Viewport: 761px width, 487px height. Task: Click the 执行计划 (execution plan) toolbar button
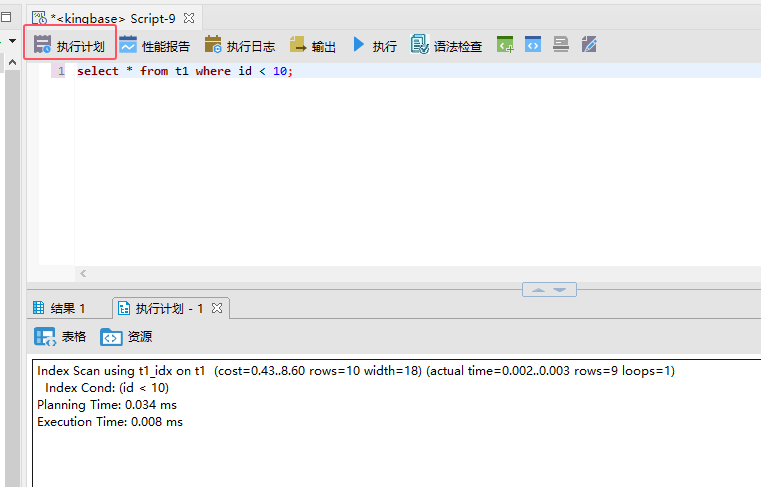pyautogui.click(x=69, y=46)
